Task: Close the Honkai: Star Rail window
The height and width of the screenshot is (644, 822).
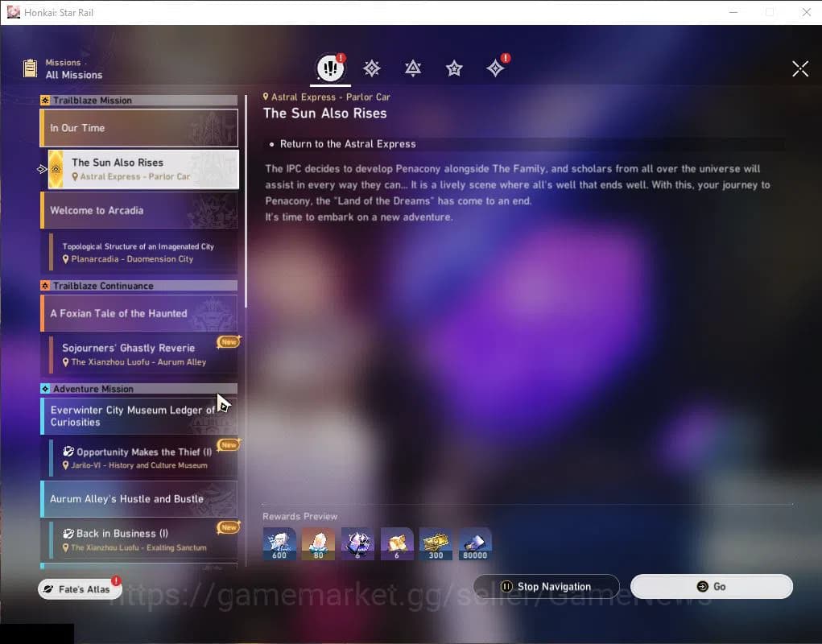Action: (806, 12)
